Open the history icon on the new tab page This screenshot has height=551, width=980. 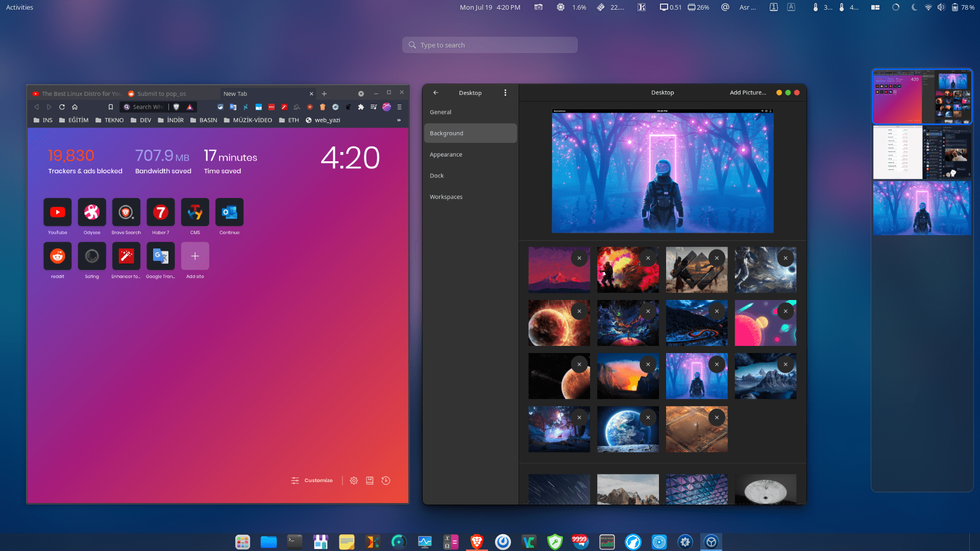point(386,480)
